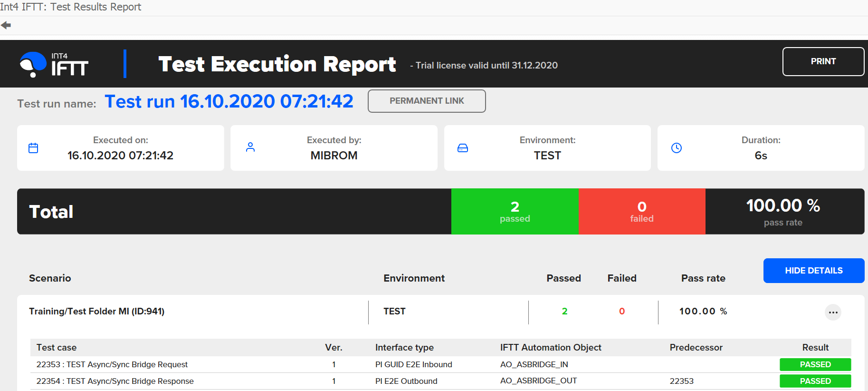This screenshot has width=868, height=391.
Task: Click the PERMANENT LINK button
Action: tap(426, 101)
